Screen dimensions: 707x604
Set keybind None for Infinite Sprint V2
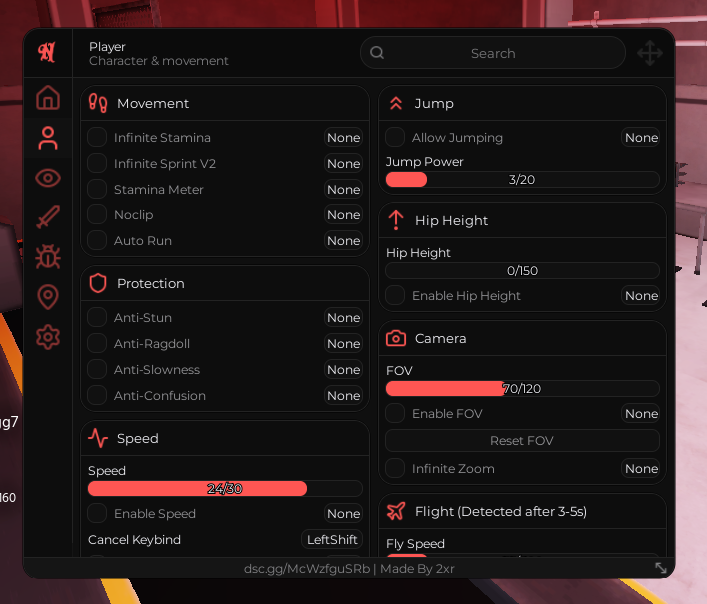click(344, 163)
